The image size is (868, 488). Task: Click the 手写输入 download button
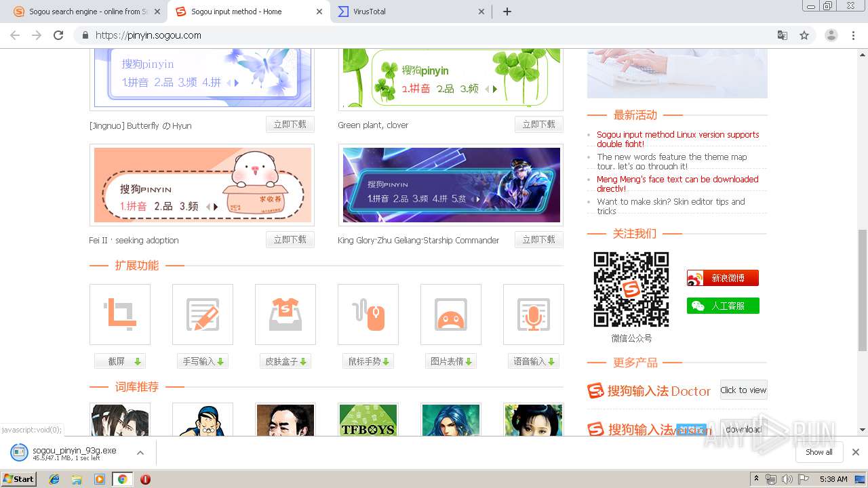pyautogui.click(x=203, y=361)
